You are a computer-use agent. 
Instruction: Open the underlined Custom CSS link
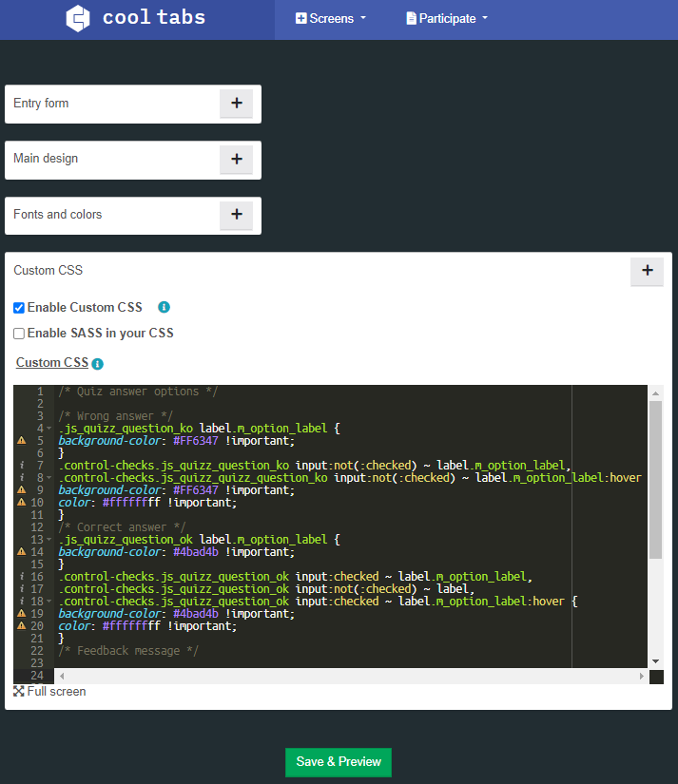pyautogui.click(x=52, y=362)
